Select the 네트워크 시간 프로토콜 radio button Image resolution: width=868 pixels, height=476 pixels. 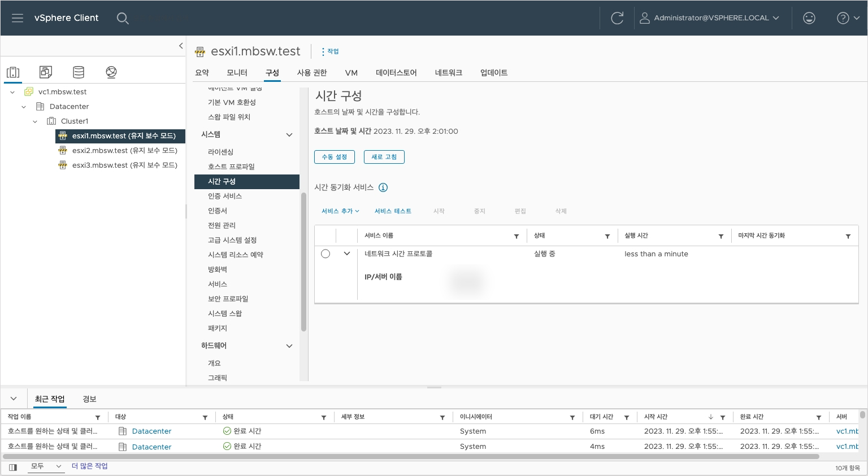[325, 254]
